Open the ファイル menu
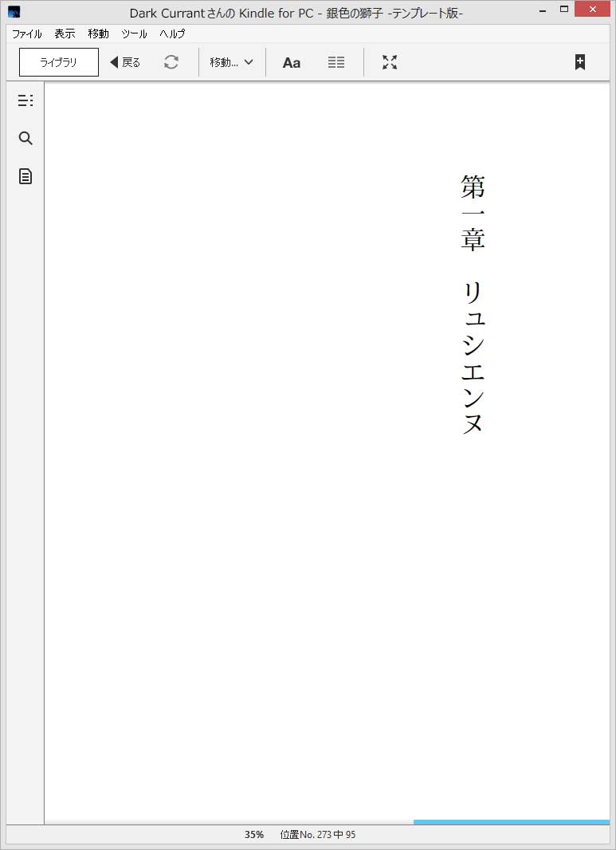The width and height of the screenshot is (616, 850). pos(27,33)
